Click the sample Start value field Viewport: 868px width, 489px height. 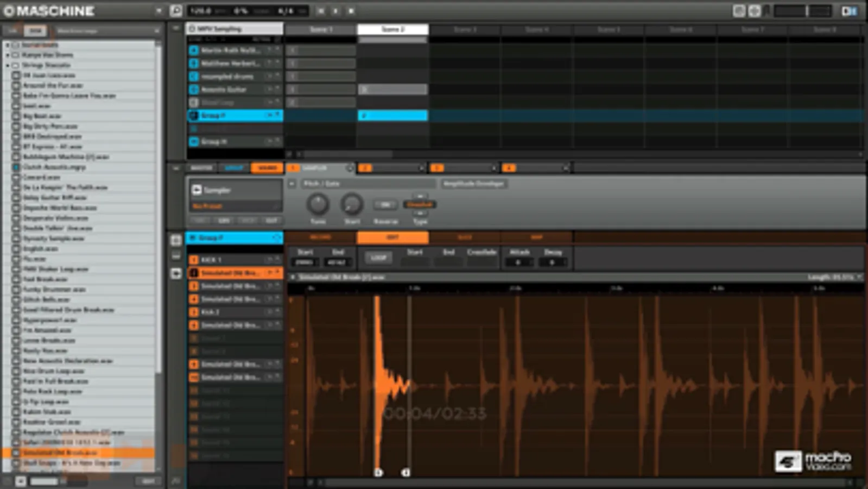[305, 262]
